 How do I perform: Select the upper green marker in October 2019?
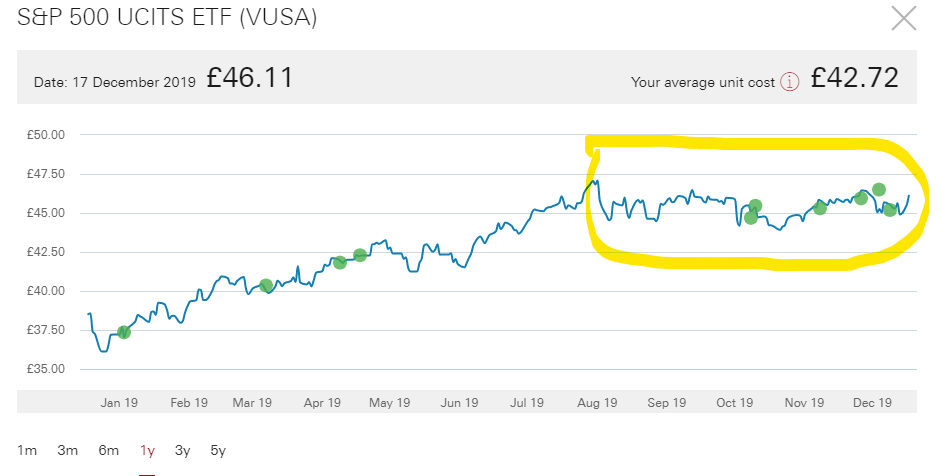pyautogui.click(x=756, y=206)
